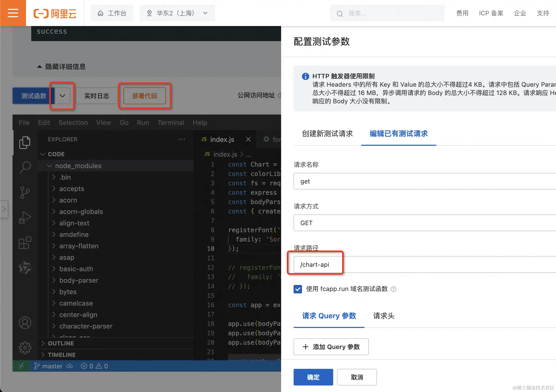Click the 确定 confirm button
Image resolution: width=556 pixels, height=392 pixels.
point(313,377)
